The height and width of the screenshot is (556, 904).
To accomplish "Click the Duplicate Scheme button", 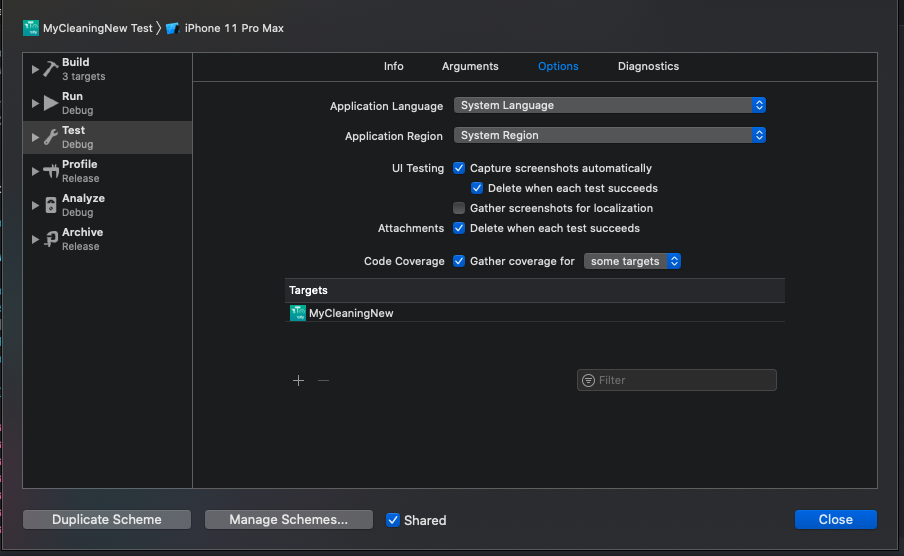I will coord(107,519).
